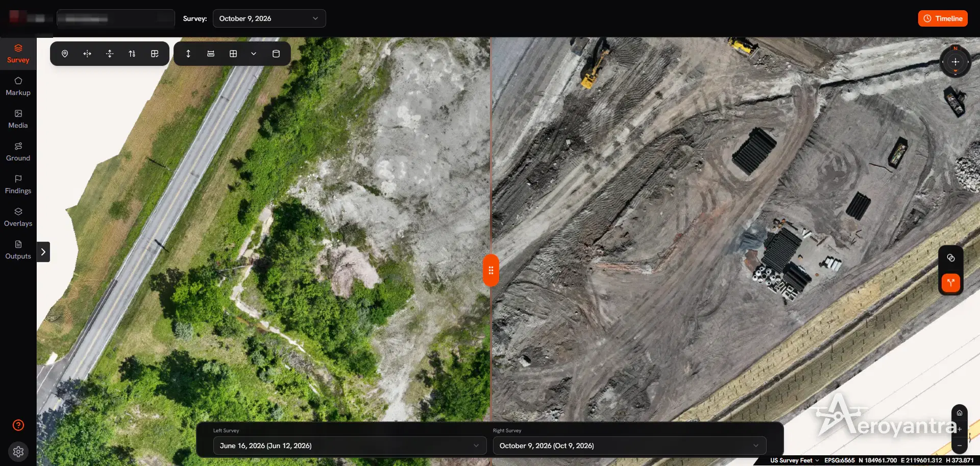Open the Left Survey dropdown

pyautogui.click(x=350, y=446)
